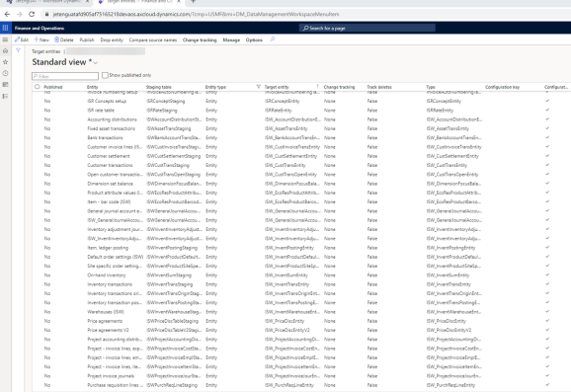Sort by Staging table column header
The image size is (571, 392).
click(159, 87)
